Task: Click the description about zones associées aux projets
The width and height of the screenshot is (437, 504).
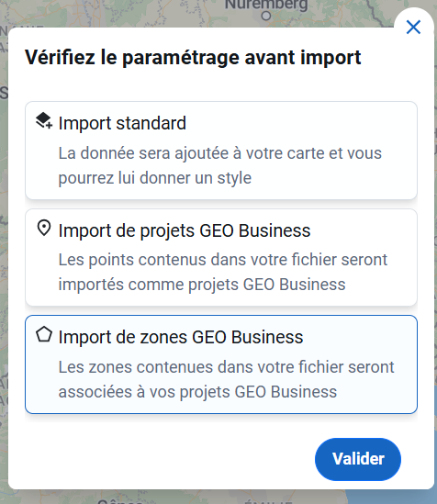Action: pyautogui.click(x=226, y=379)
